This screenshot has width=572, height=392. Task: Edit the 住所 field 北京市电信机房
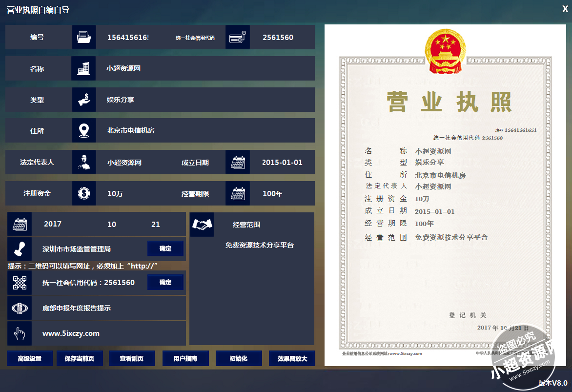coord(205,130)
